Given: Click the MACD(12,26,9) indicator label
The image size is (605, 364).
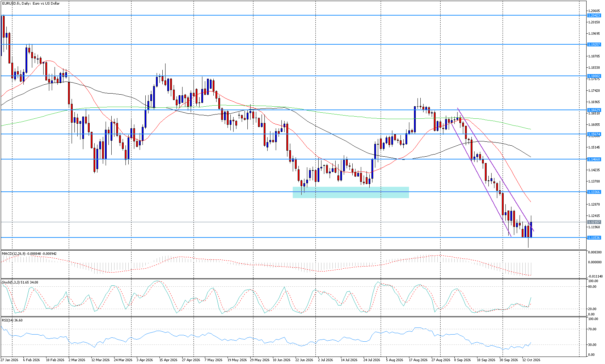Looking at the screenshot, I should [29, 254].
